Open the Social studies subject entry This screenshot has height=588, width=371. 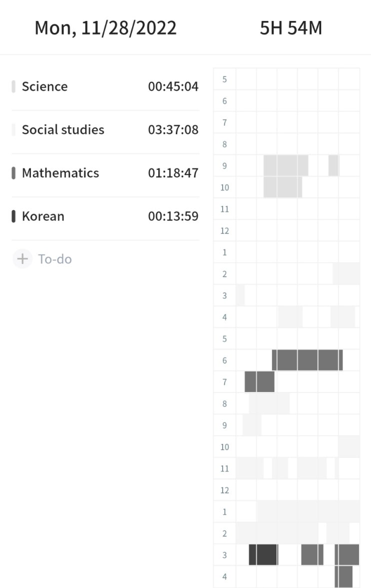(105, 130)
